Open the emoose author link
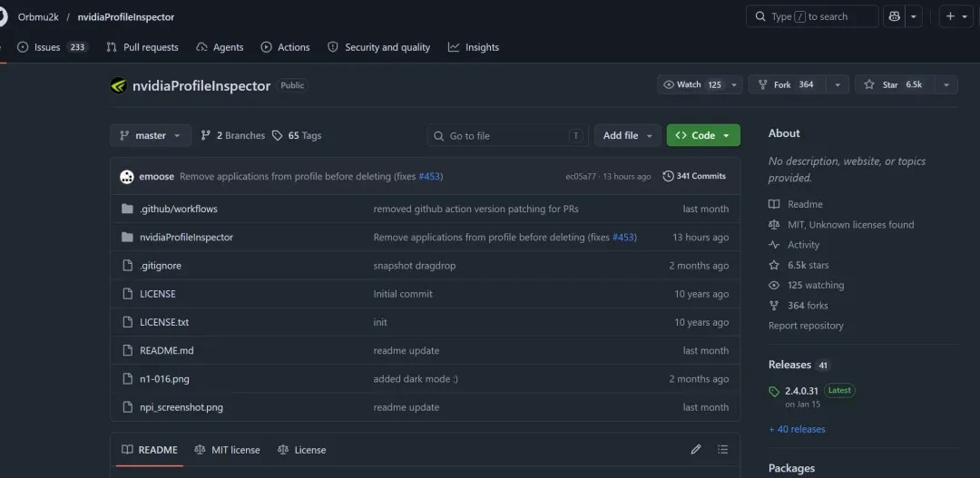The width and height of the screenshot is (980, 478). 156,177
